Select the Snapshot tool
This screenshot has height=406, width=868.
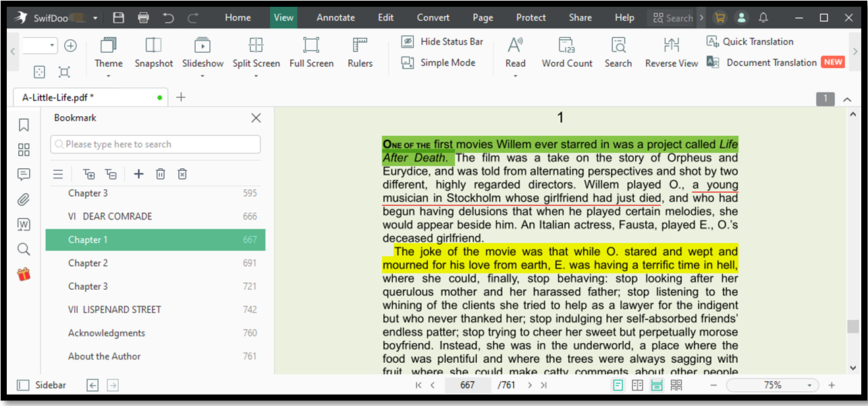click(154, 53)
